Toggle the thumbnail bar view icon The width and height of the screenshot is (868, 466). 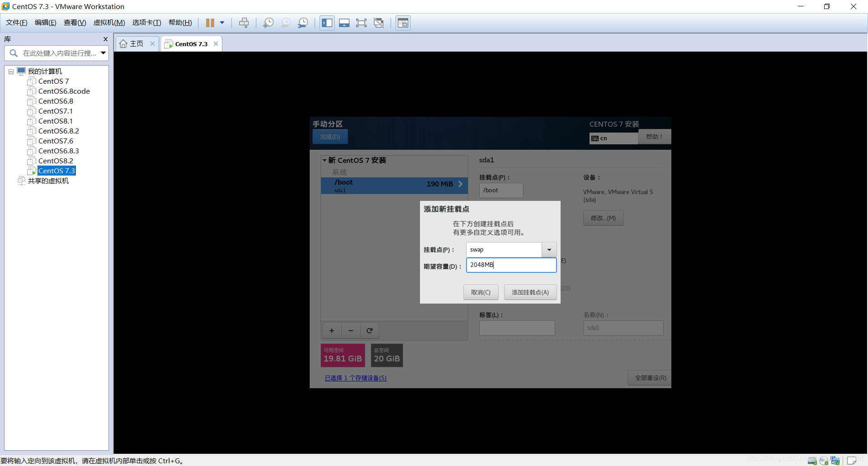(x=344, y=23)
